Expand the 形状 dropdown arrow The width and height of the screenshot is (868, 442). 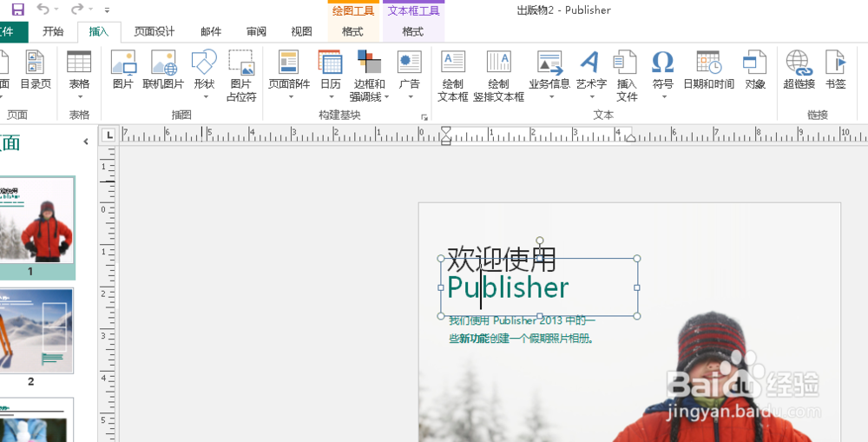tap(205, 97)
